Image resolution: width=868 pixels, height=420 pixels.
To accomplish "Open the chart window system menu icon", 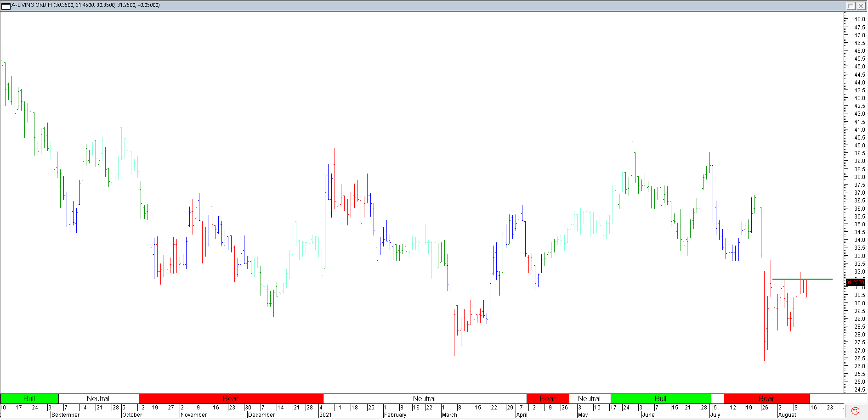I will tap(6, 6).
